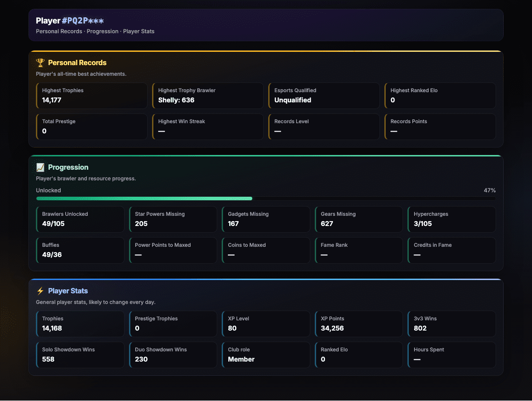This screenshot has height=401, width=532.
Task: Click the Personal Records section heading
Action: pyautogui.click(x=77, y=63)
